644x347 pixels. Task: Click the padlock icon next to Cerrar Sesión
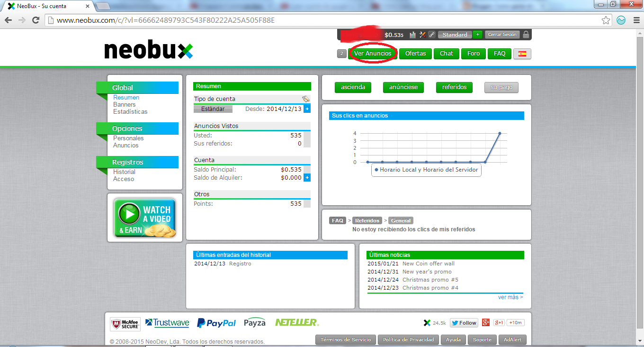(526, 35)
